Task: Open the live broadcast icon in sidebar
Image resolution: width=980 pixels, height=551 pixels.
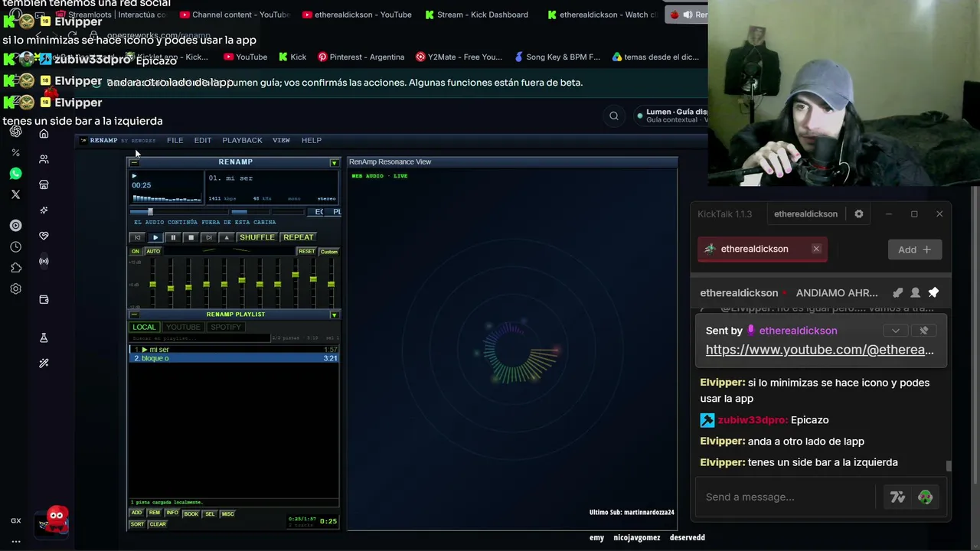Action: click(x=44, y=262)
